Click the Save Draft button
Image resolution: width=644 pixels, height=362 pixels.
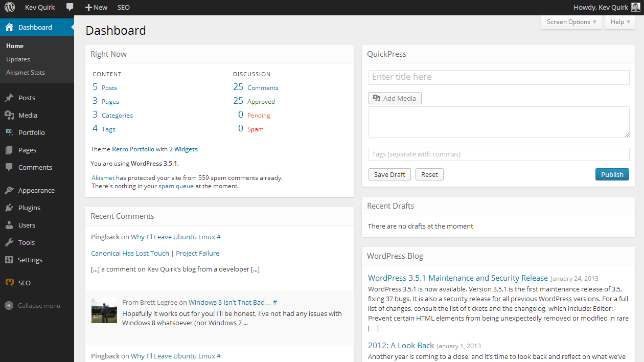coord(389,174)
